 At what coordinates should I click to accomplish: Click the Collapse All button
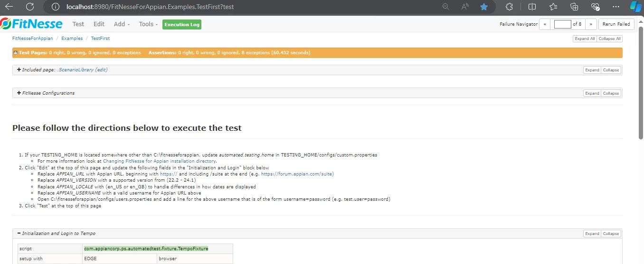(609, 39)
